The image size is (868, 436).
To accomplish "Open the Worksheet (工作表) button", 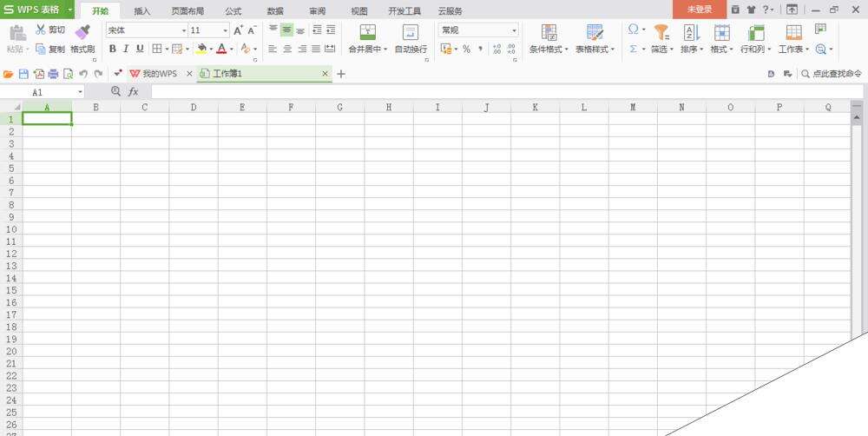I will [x=794, y=39].
